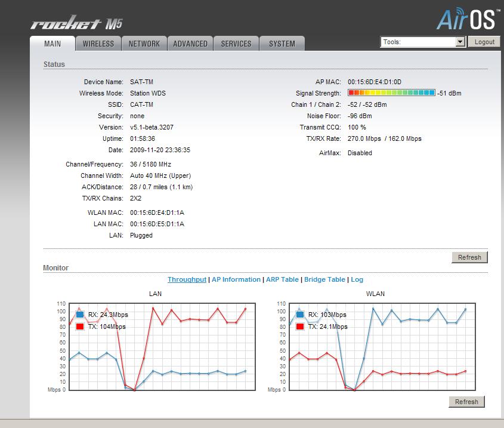The image size is (504, 428).
Task: Open the NETWORK tab
Action: [144, 44]
